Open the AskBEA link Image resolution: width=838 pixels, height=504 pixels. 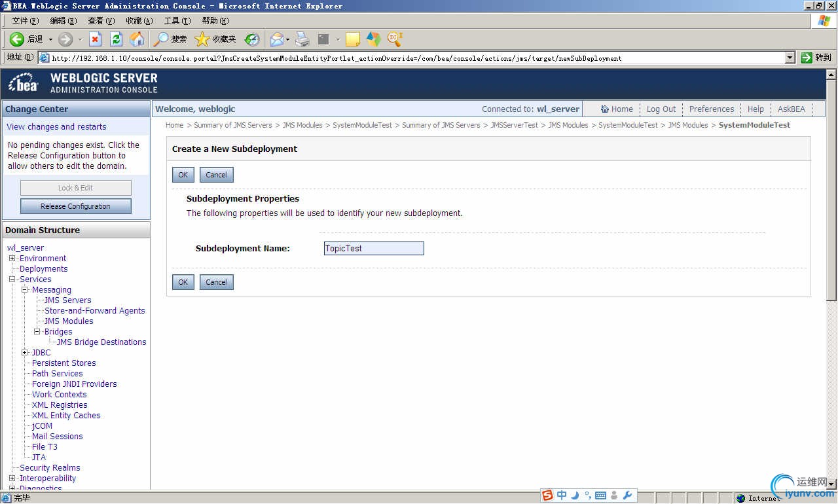(792, 109)
